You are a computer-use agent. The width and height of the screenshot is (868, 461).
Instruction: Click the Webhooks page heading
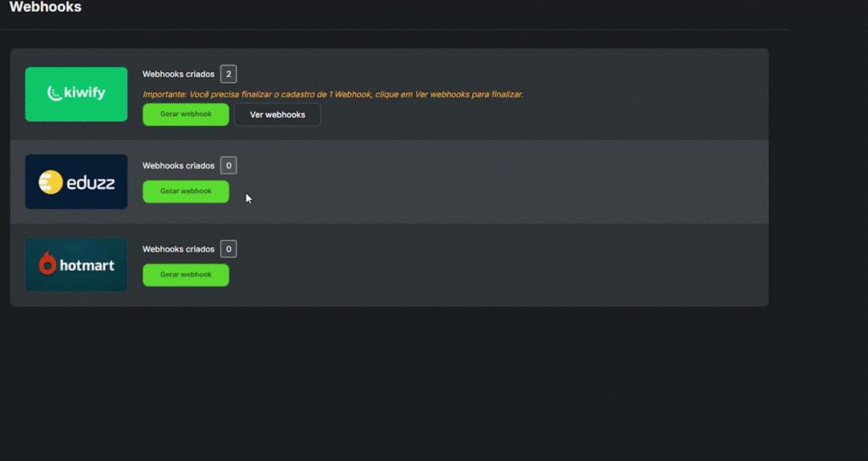(46, 7)
